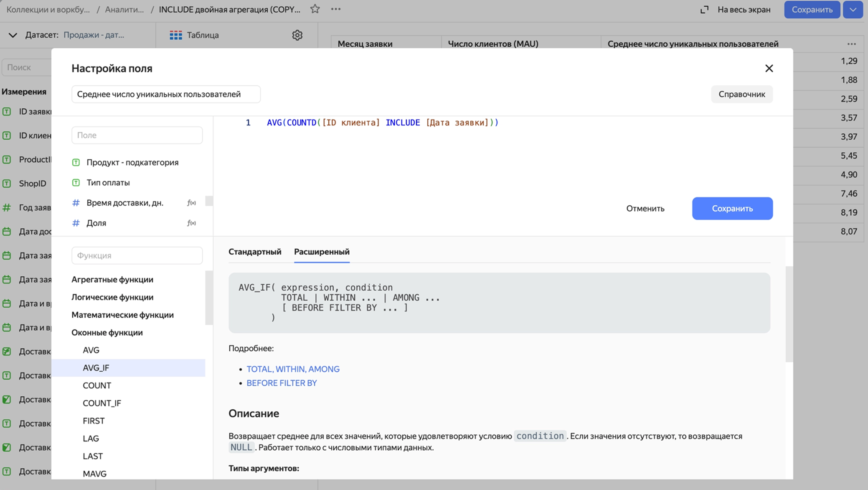Image resolution: width=868 pixels, height=490 pixels.
Task: Click the f(x) icon beside Время доставки
Action: pos(192,202)
